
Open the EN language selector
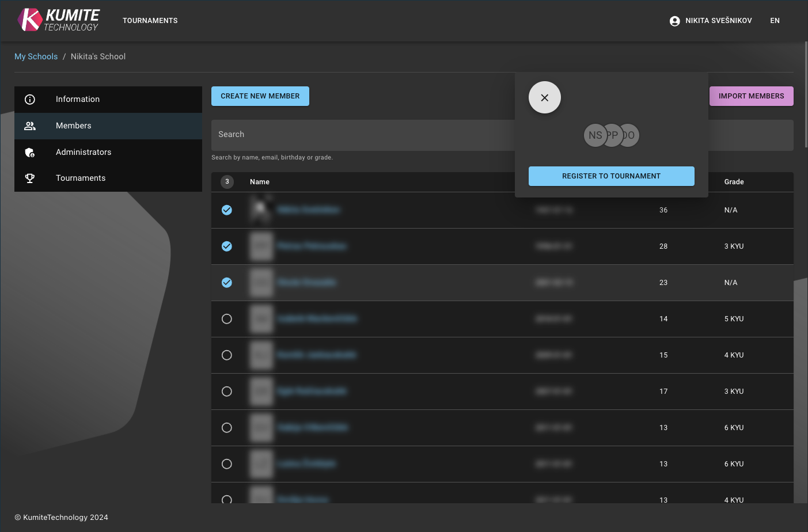point(775,21)
